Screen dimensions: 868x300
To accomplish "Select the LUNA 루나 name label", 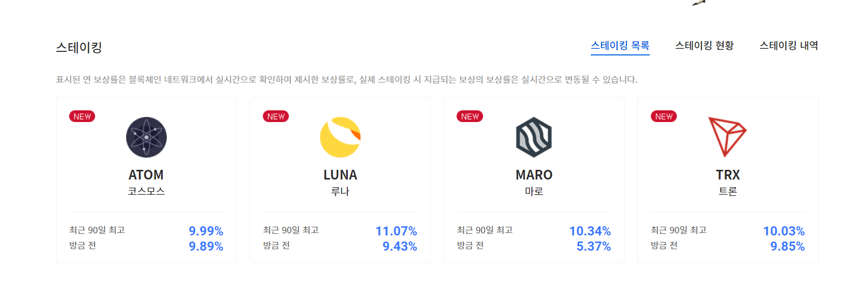I will [340, 183].
